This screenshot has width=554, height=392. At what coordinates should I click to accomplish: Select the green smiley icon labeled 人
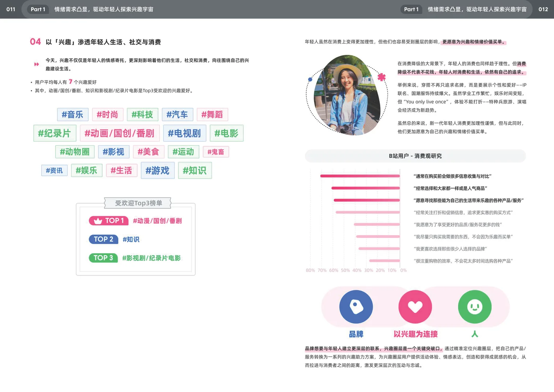pyautogui.click(x=474, y=307)
